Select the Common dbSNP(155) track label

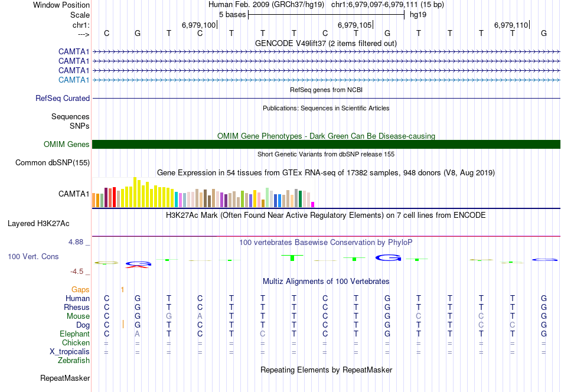tap(53, 163)
